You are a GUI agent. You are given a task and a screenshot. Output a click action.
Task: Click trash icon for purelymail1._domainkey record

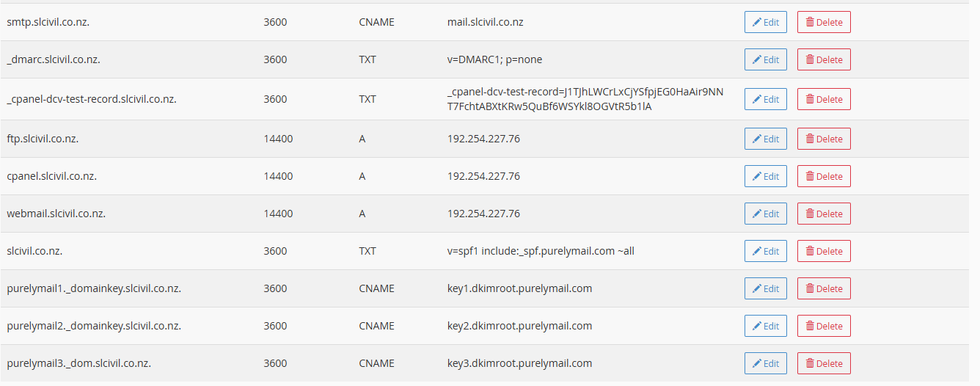click(x=810, y=288)
